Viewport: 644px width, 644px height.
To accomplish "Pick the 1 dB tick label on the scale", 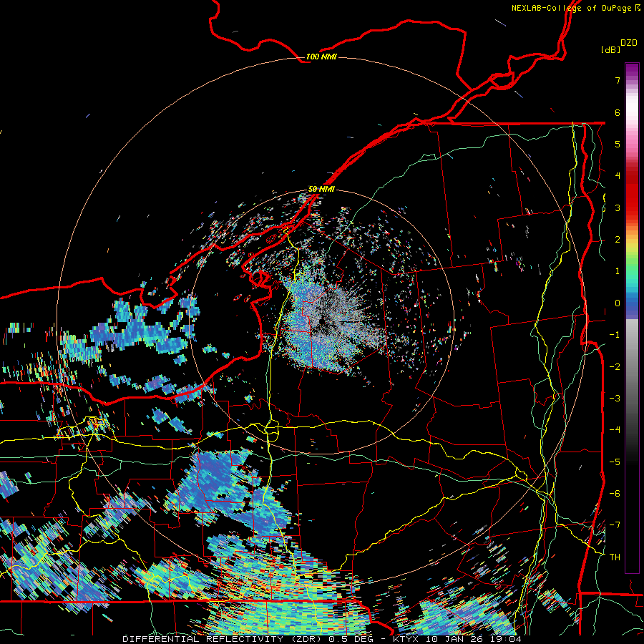I will pos(618,271).
